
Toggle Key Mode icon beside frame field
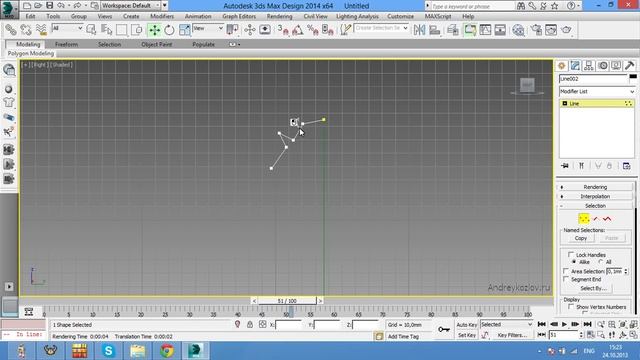pos(542,335)
